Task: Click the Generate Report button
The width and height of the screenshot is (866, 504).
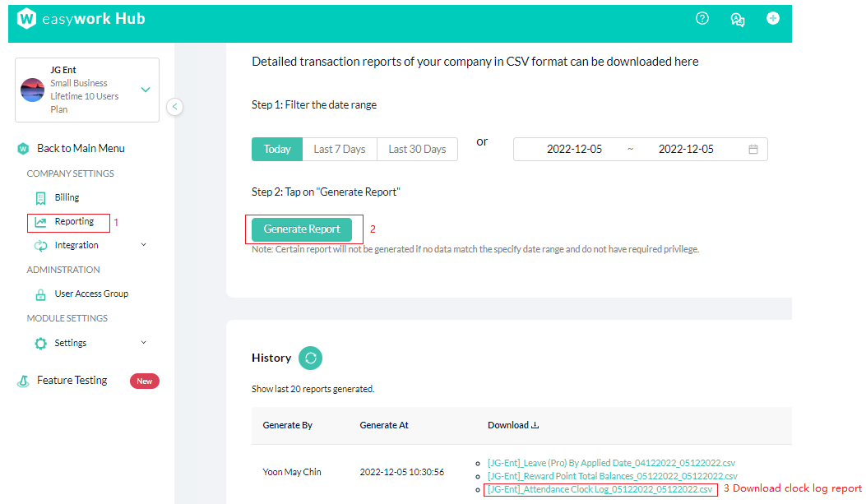Action: (x=302, y=229)
